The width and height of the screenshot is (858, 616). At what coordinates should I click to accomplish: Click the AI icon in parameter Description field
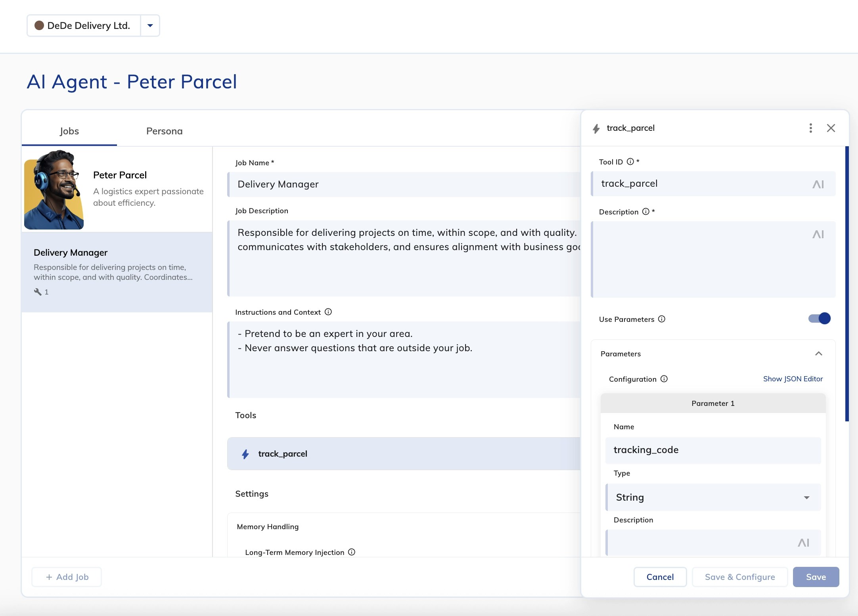[x=803, y=543]
